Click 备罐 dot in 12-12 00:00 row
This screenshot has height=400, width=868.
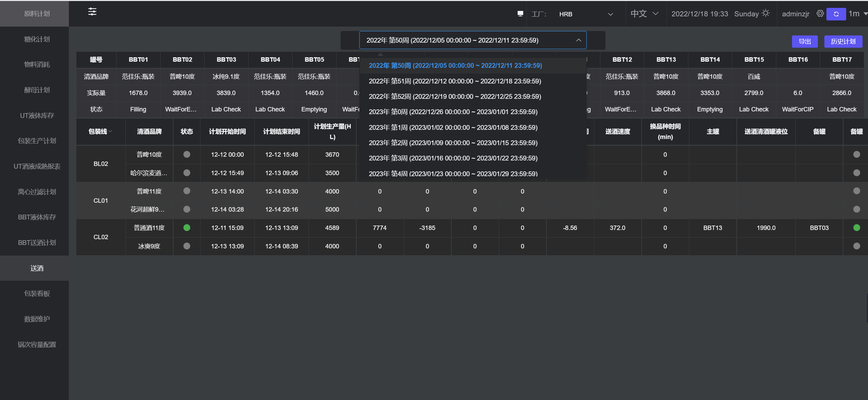856,154
